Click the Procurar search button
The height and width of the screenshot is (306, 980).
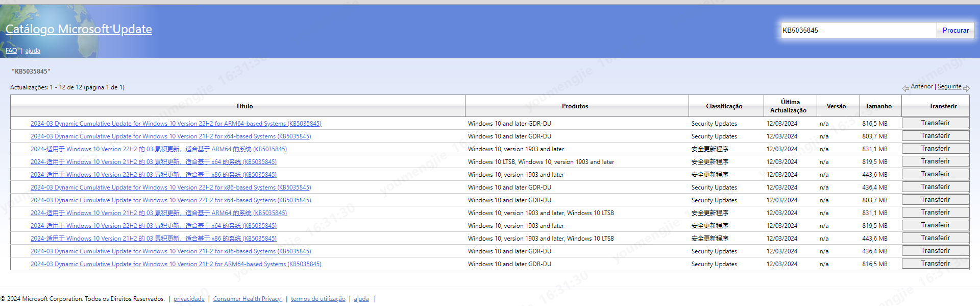coord(955,30)
